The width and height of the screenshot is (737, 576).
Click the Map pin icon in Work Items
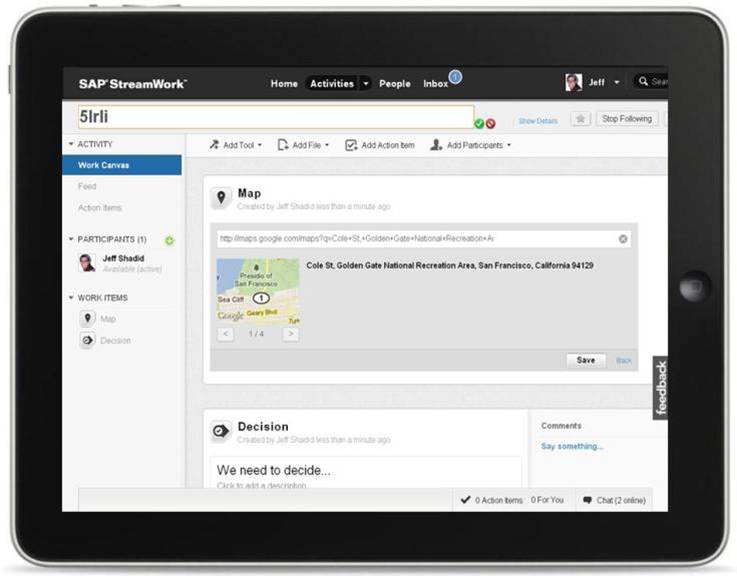click(x=87, y=318)
